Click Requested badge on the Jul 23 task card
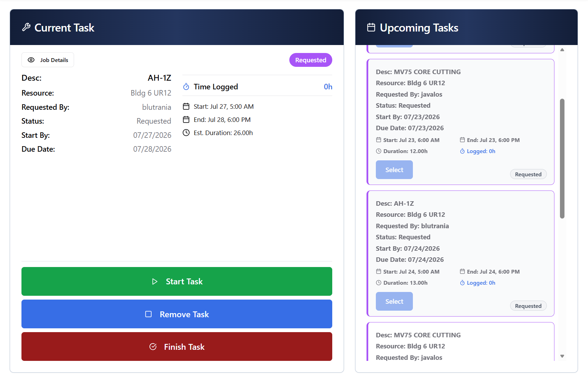This screenshot has width=588, height=382. point(528,174)
